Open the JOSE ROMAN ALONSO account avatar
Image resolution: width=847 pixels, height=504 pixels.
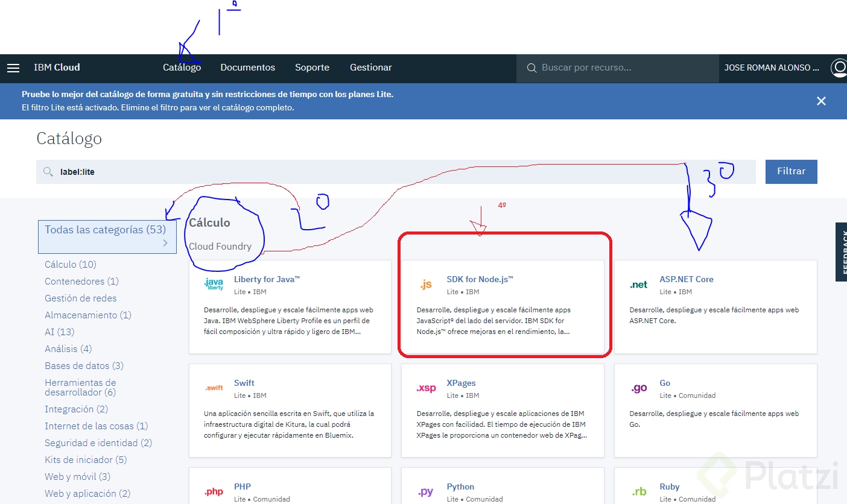coord(839,68)
